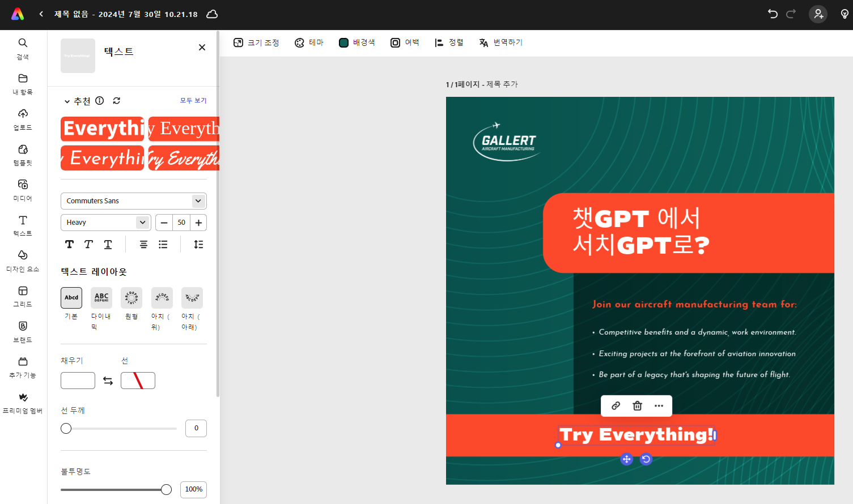Open the Commuters Sans font dropdown
The height and width of the screenshot is (504, 853).
point(134,201)
